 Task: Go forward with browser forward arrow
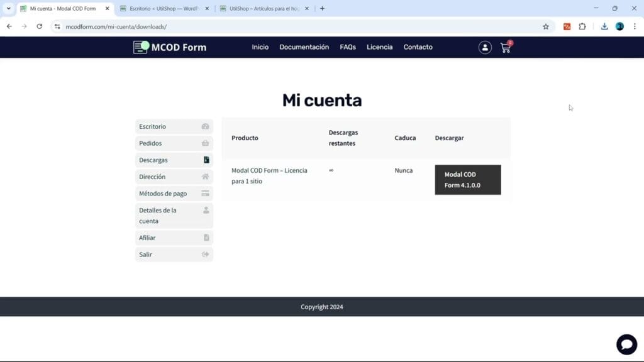tap(25, 26)
